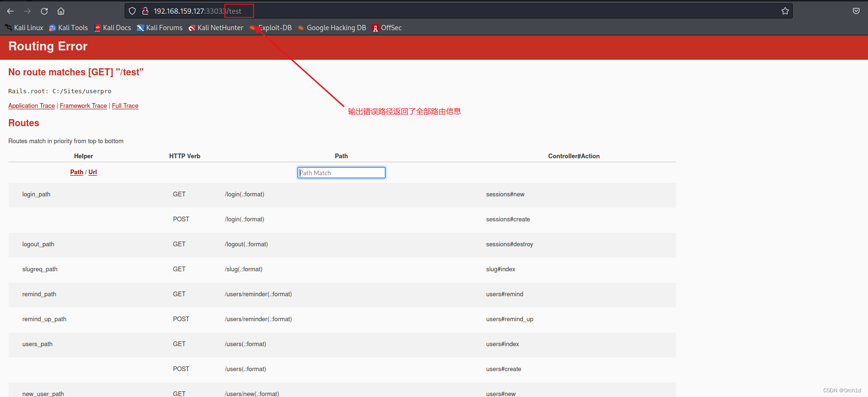Image resolution: width=868 pixels, height=397 pixels.
Task: Show the Full Trace
Action: [x=125, y=106]
